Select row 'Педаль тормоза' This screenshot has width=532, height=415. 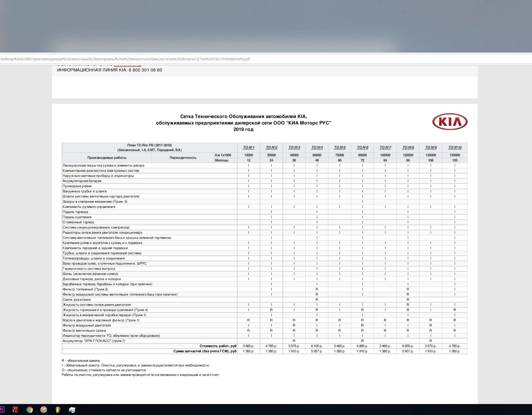tap(264, 212)
